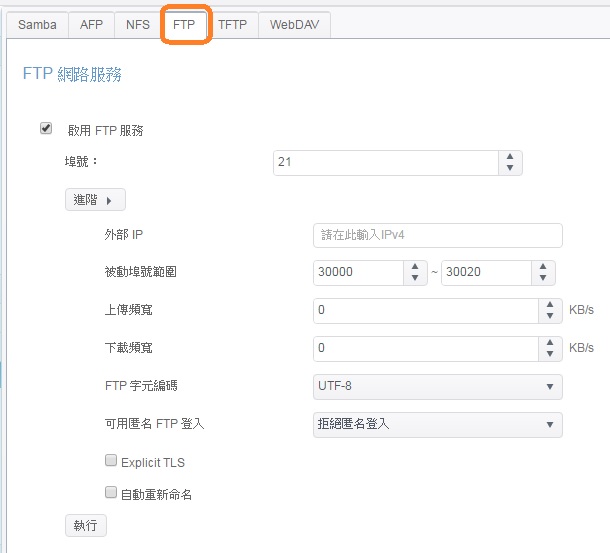Select the NFS tab
Viewport: 610px width, 553px height.
(x=138, y=25)
